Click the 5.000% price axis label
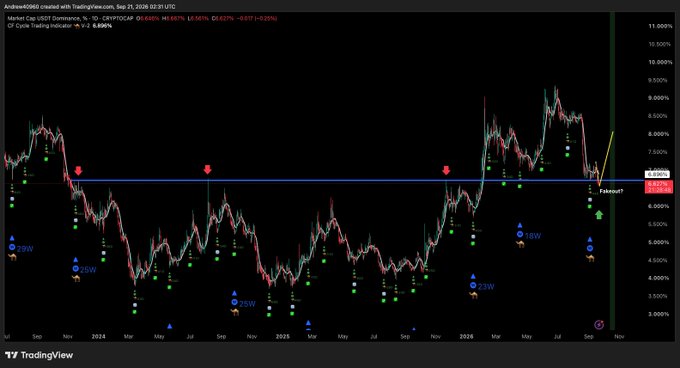The image size is (680, 368). click(658, 242)
